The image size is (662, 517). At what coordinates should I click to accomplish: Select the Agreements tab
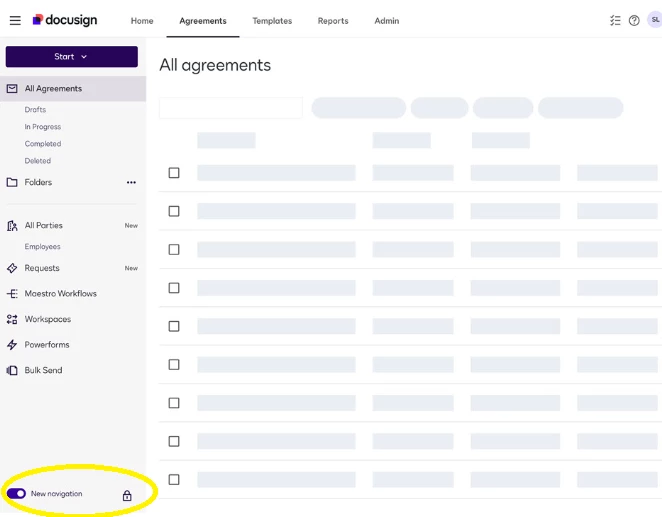(x=203, y=21)
